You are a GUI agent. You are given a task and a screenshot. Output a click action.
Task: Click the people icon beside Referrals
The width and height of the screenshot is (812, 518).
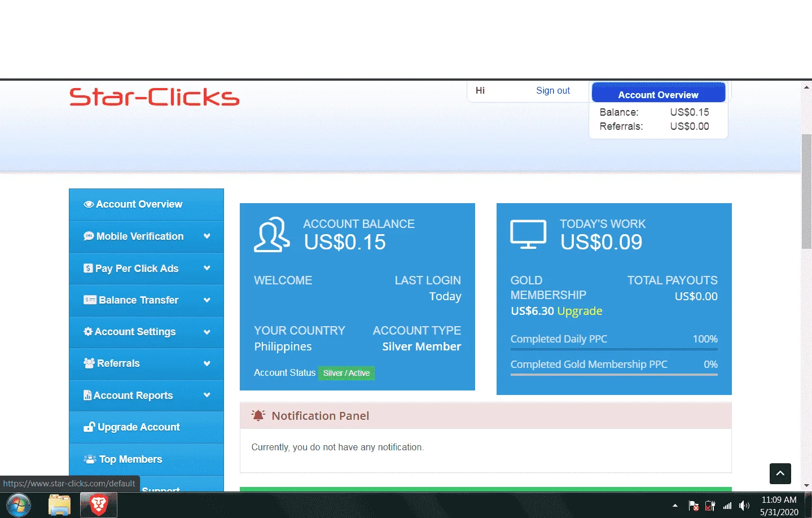pyautogui.click(x=89, y=363)
